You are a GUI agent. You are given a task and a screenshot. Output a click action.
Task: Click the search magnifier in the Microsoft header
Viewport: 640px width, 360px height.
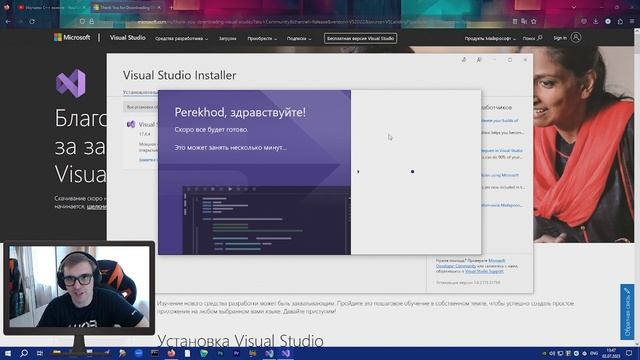click(x=540, y=38)
